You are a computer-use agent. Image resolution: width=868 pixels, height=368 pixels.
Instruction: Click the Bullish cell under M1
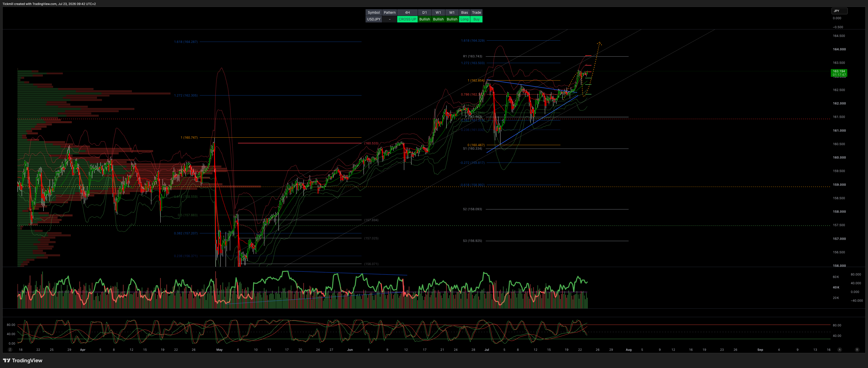(452, 19)
